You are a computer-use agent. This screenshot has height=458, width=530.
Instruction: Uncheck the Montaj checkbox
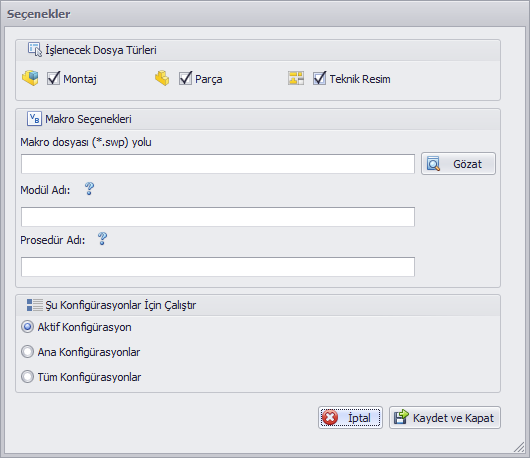[x=53, y=78]
